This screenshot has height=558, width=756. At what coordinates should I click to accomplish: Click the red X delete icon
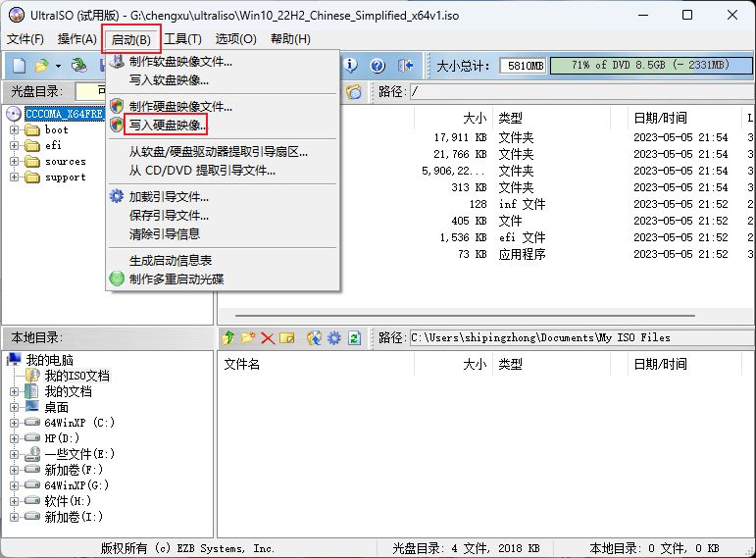point(267,338)
